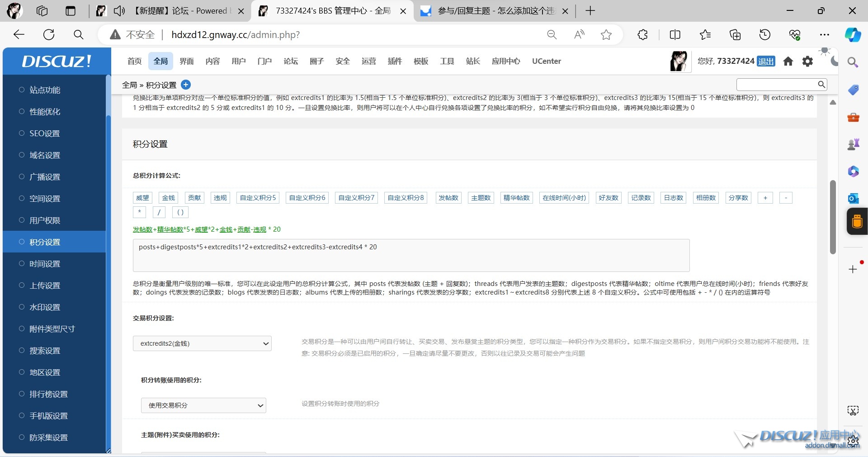Image resolution: width=868 pixels, height=457 pixels.
Task: Open the 使用交易积分 transfer credit dropdown
Action: click(203, 405)
